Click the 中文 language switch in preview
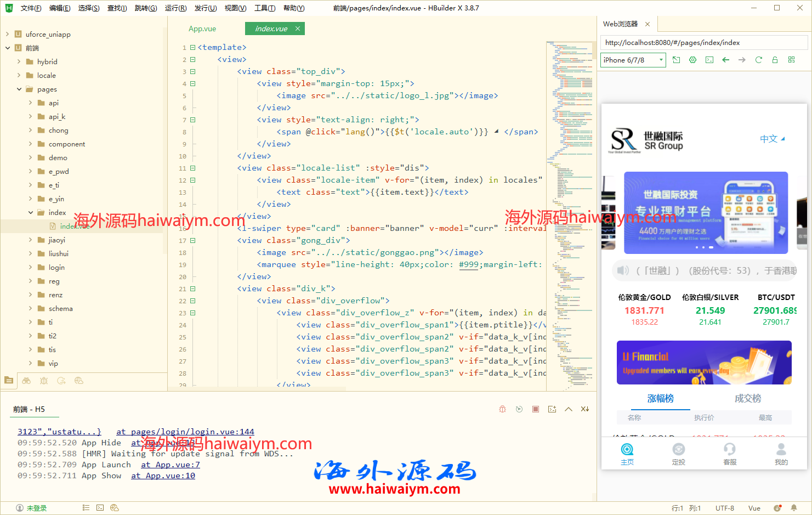 pos(771,139)
